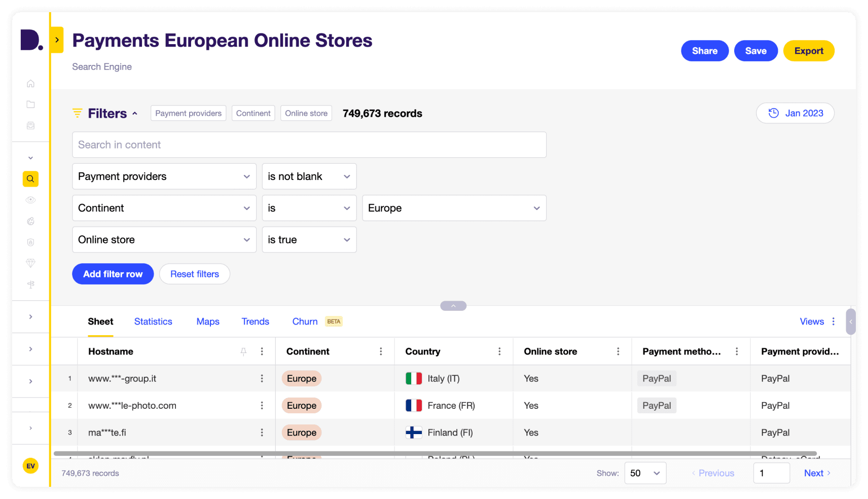This screenshot has width=868, height=499.
Task: Open the Folders icon in sidebar
Action: coord(30,104)
